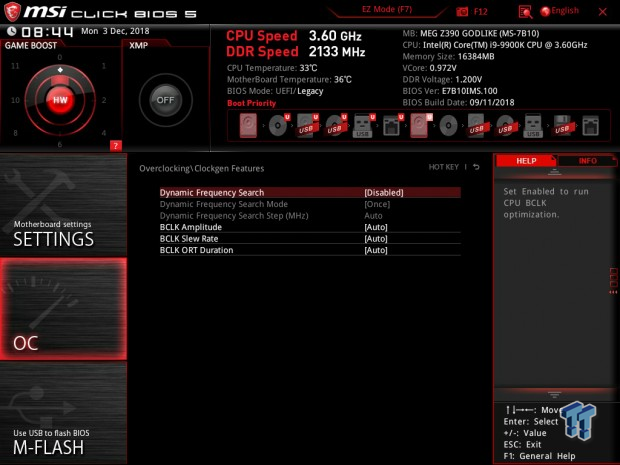The width and height of the screenshot is (620, 465).
Task: Click the back arrow next to HOT KEY
Action: pos(476,167)
